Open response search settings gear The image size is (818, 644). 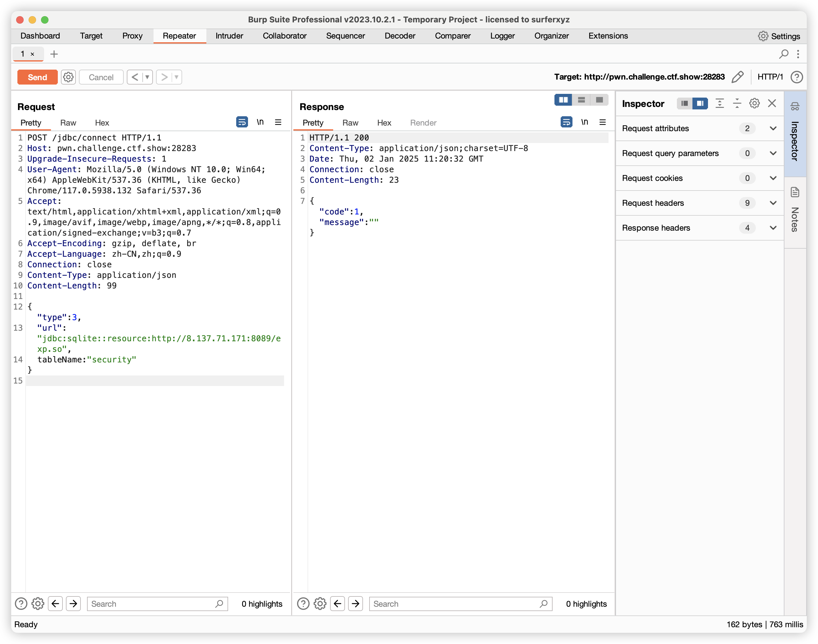click(320, 604)
